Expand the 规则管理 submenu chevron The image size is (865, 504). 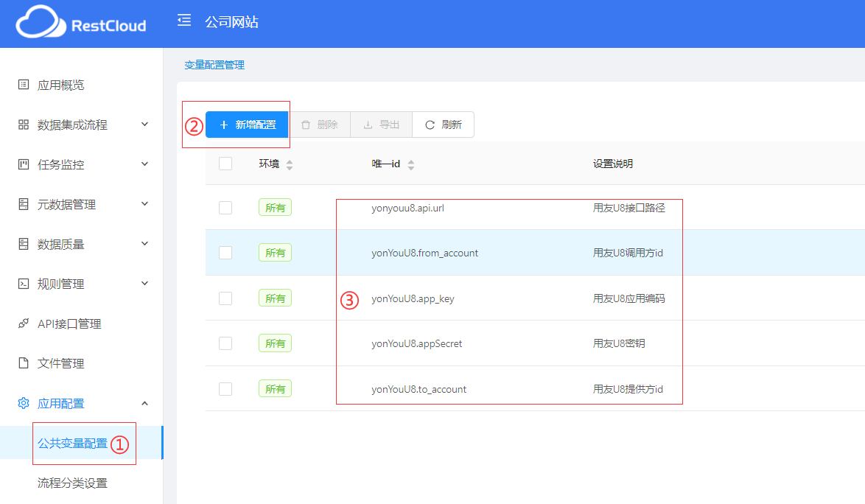pyautogui.click(x=144, y=284)
